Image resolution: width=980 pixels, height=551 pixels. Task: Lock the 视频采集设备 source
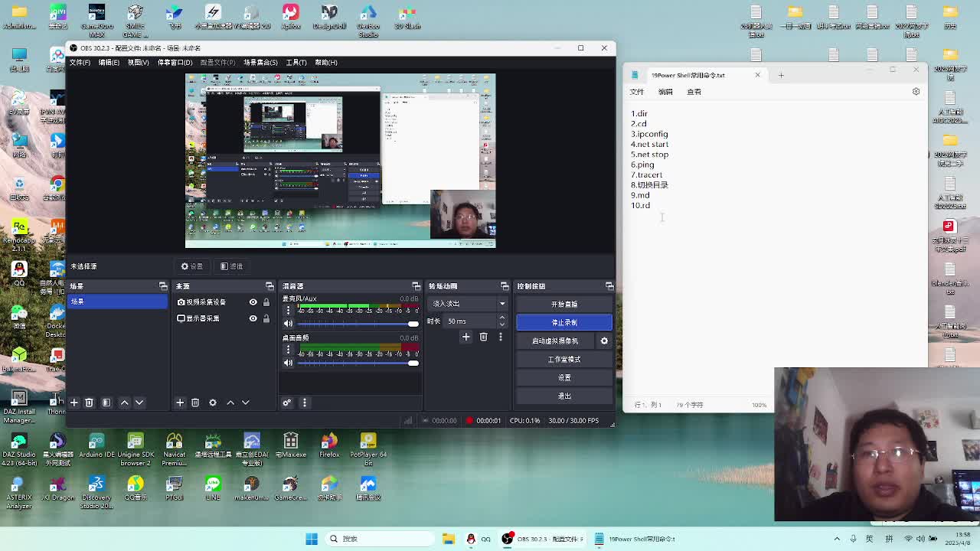coord(266,302)
